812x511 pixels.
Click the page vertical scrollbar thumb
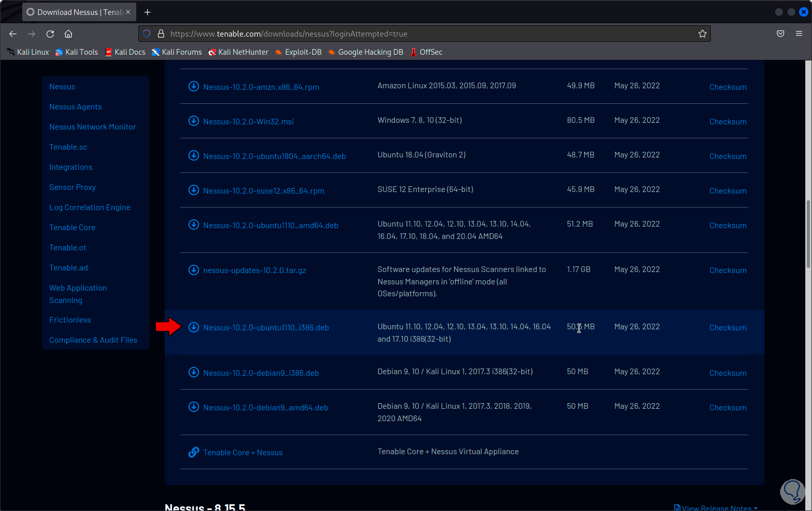pos(808,234)
